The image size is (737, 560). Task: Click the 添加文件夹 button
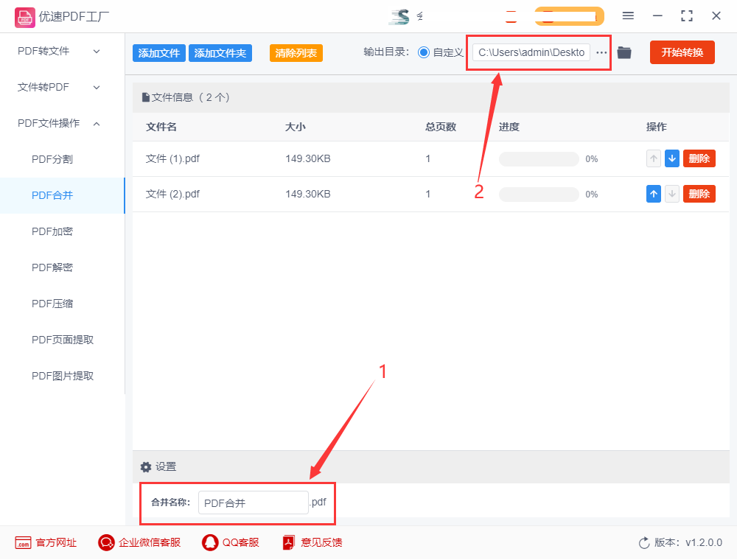(x=220, y=53)
